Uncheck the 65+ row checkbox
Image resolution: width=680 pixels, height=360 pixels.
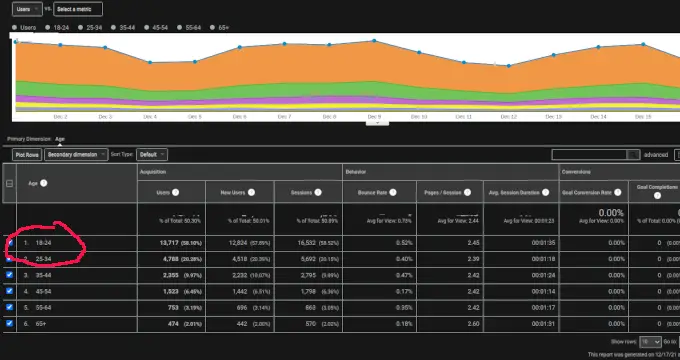pos(10,323)
